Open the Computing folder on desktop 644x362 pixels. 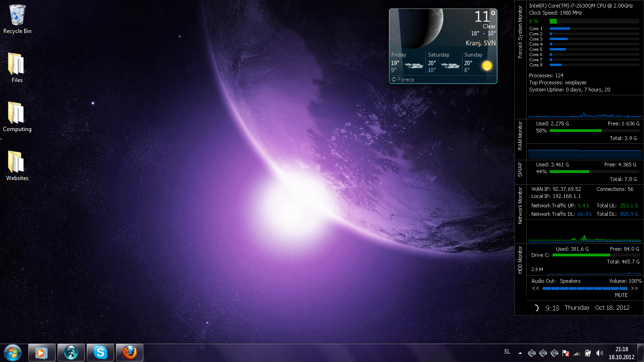[x=17, y=117]
